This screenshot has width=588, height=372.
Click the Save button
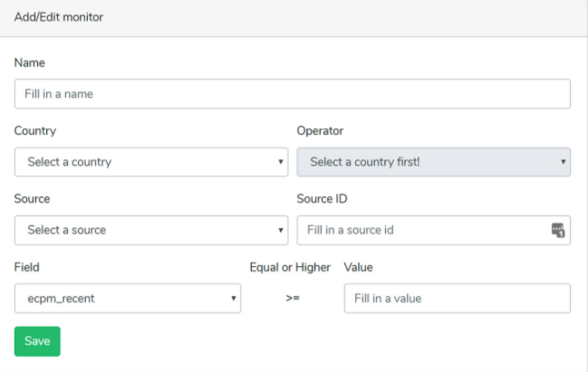click(37, 341)
